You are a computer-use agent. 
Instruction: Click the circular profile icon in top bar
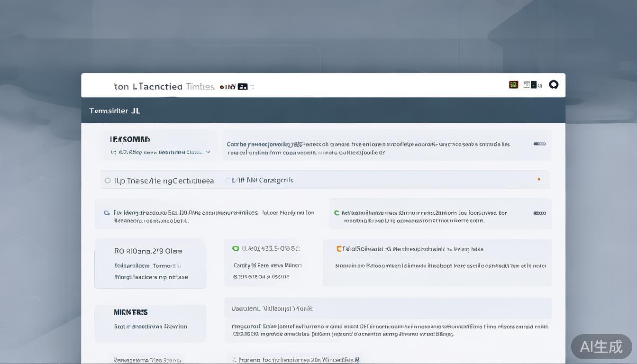[x=554, y=84]
